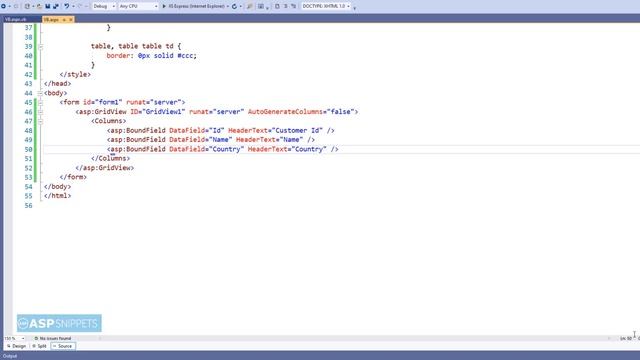
Task: Click the navigate backward arrow icon
Action: click(3, 6)
